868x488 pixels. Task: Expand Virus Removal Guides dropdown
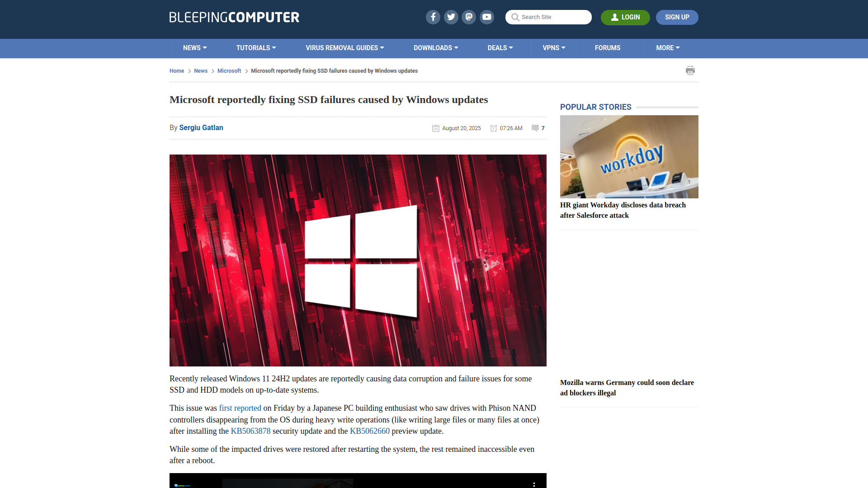(x=345, y=48)
